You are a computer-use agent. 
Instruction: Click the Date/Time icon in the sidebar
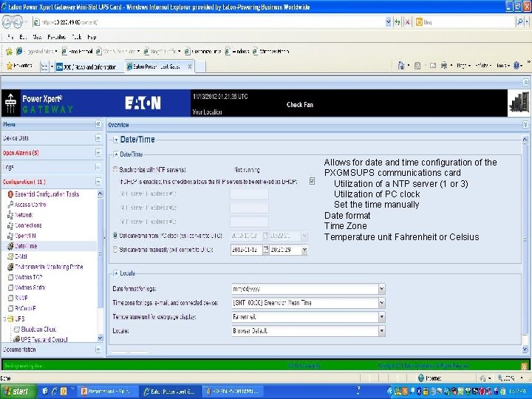coord(10,246)
